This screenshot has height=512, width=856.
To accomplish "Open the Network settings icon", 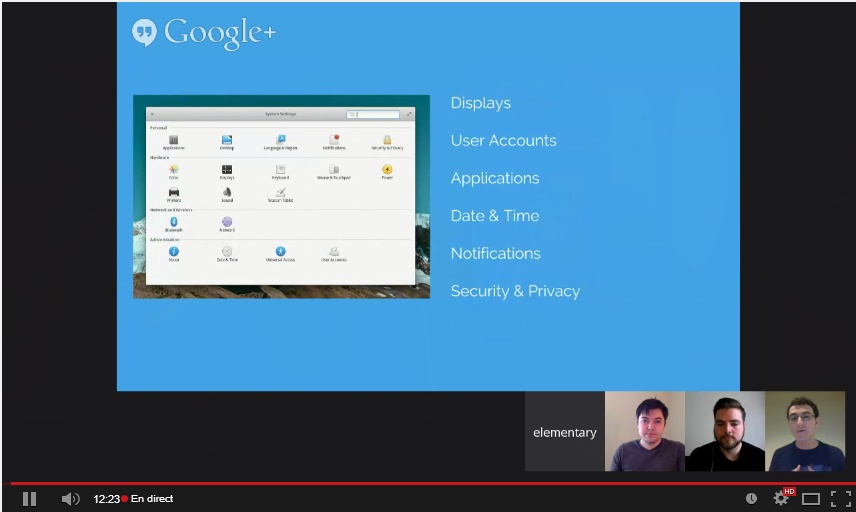I will 227,224.
